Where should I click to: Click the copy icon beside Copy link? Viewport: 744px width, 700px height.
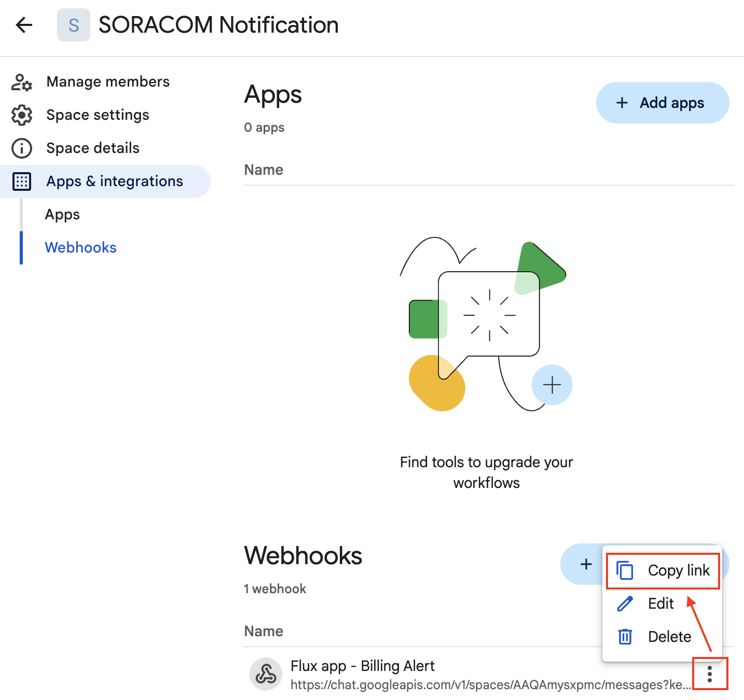[x=625, y=570]
